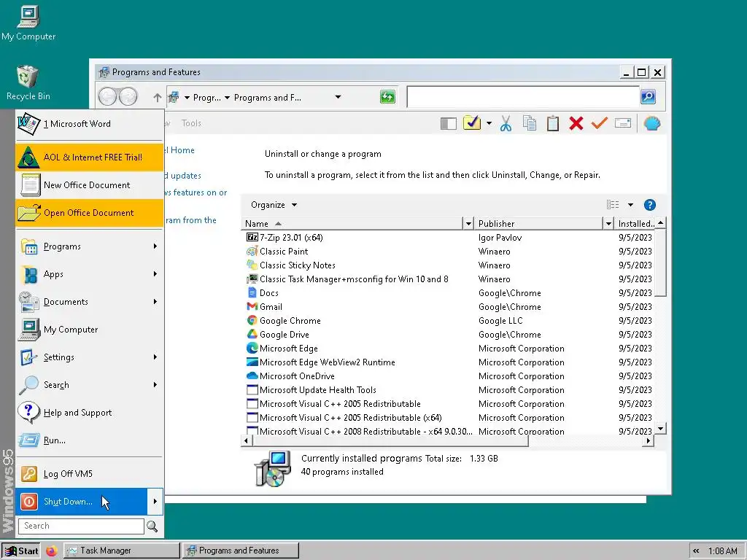
Task: Click the Back navigation arrow
Action: (107, 97)
